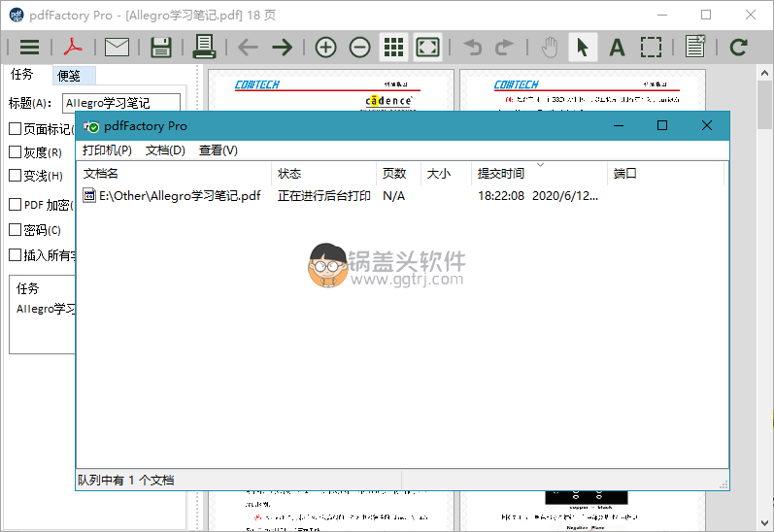
Task: Redo action in toolbar
Action: point(504,48)
